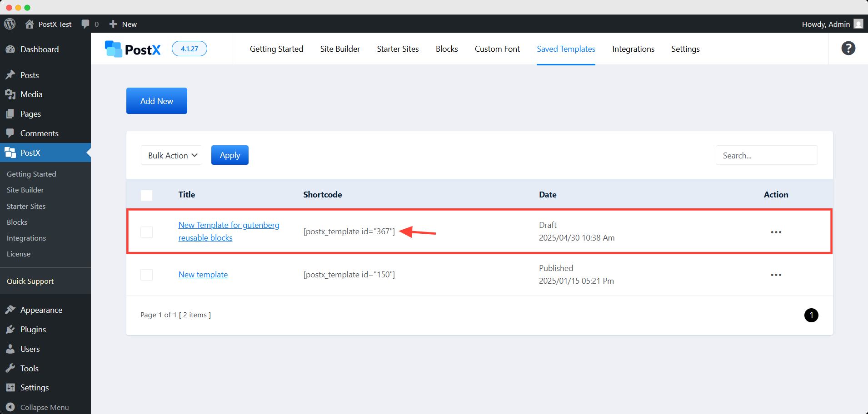Click the Date column header
The height and width of the screenshot is (414, 868).
tap(548, 195)
